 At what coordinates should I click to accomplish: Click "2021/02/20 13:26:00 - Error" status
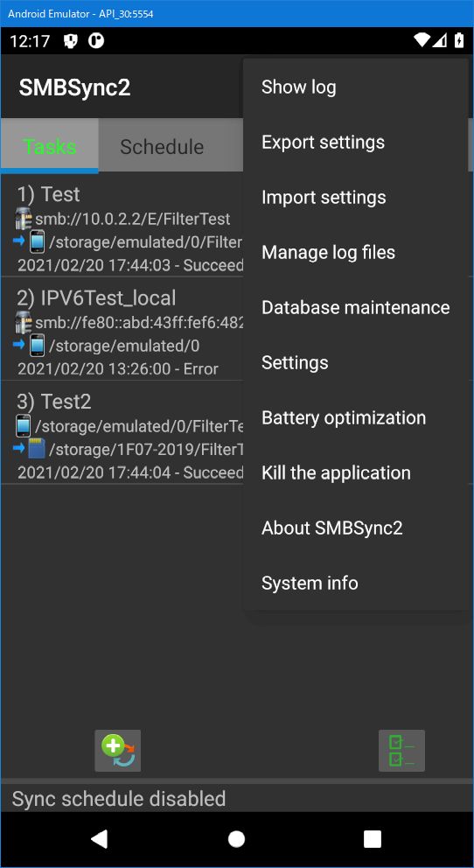point(118,368)
